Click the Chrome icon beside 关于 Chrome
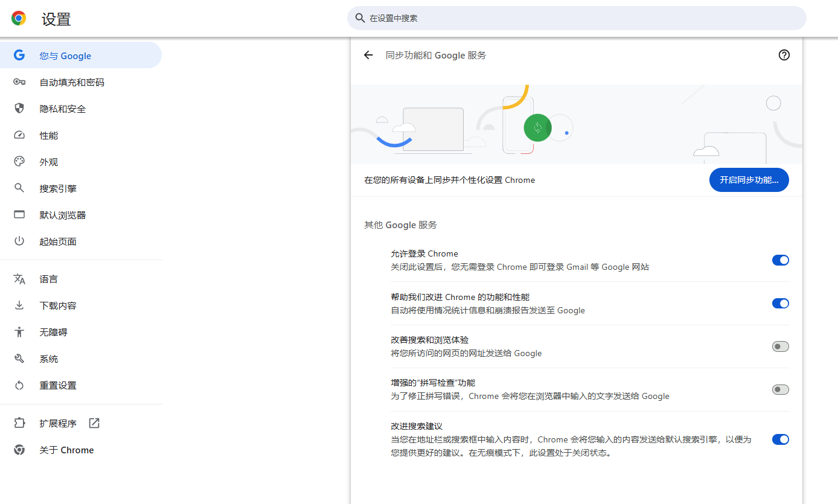The height and width of the screenshot is (504, 838). coord(19,450)
